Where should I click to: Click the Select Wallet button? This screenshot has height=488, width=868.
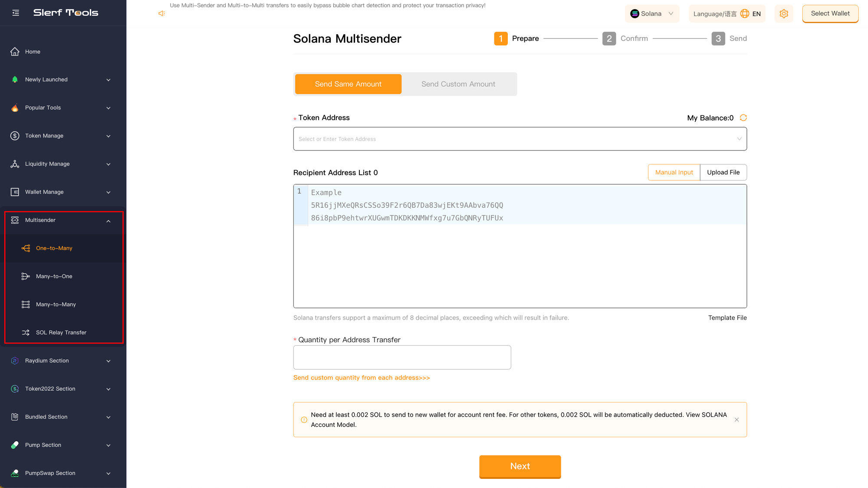(830, 13)
